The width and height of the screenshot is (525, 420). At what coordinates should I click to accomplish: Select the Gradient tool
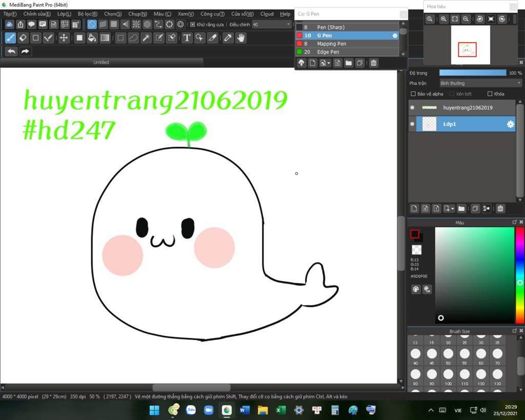pyautogui.click(x=105, y=38)
